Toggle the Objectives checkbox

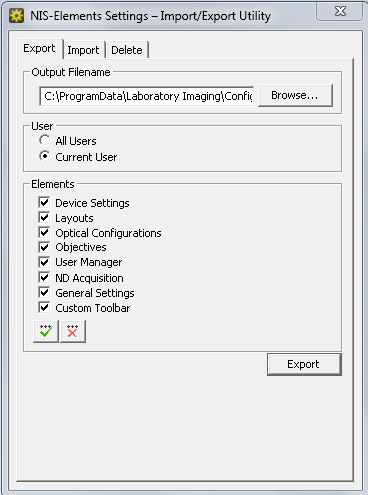pos(44,247)
